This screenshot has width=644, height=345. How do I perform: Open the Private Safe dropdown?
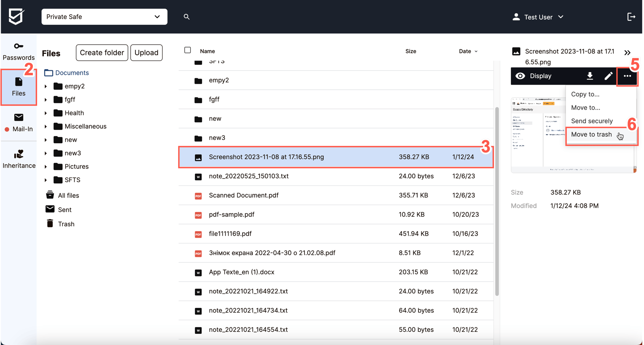104,16
